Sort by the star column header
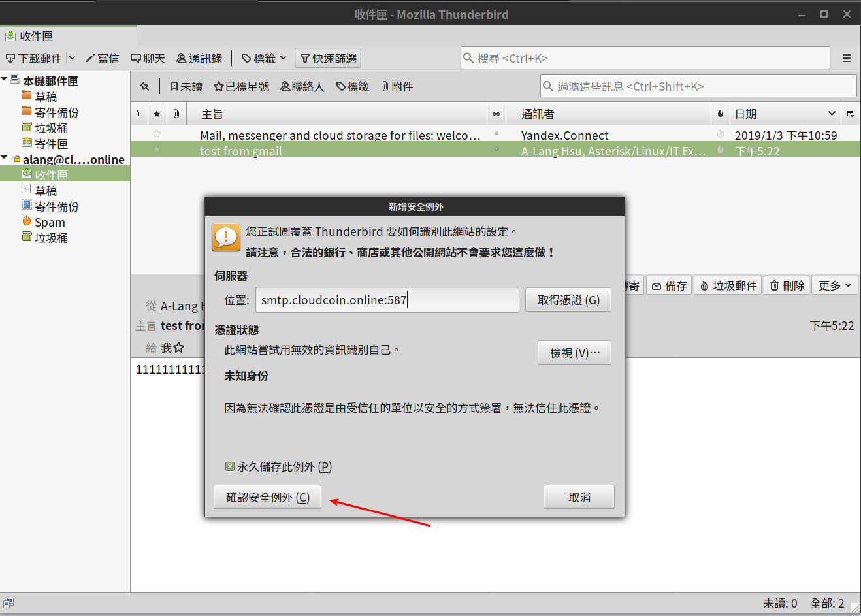 click(x=157, y=114)
